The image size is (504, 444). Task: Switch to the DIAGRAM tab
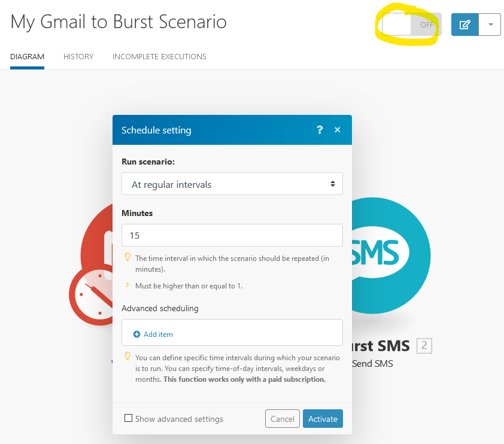coord(27,56)
